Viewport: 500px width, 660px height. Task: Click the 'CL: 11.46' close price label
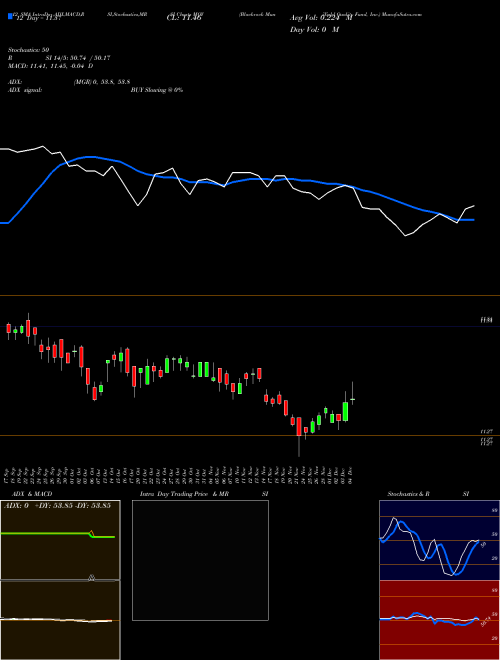tap(184, 18)
